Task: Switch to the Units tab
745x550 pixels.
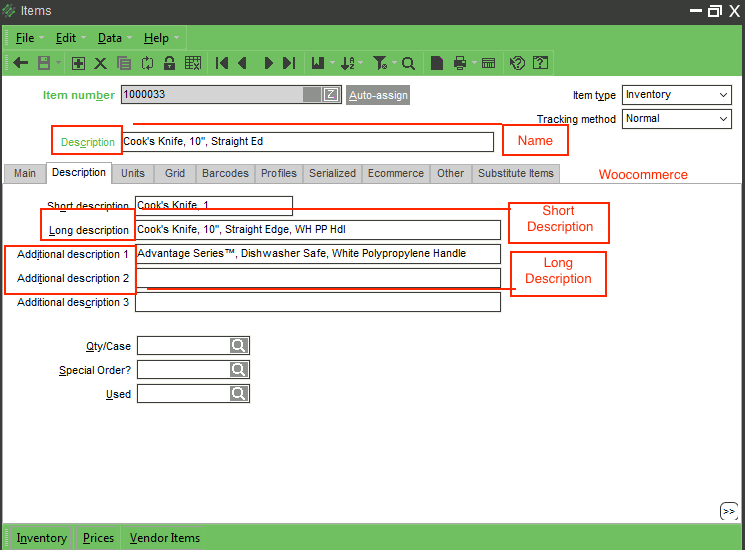Action: tap(133, 173)
